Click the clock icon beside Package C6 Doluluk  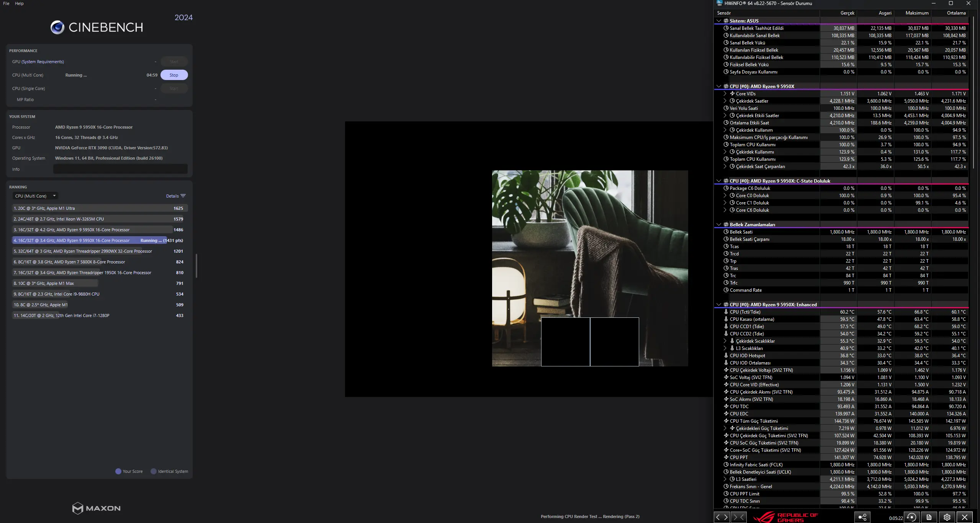click(726, 188)
